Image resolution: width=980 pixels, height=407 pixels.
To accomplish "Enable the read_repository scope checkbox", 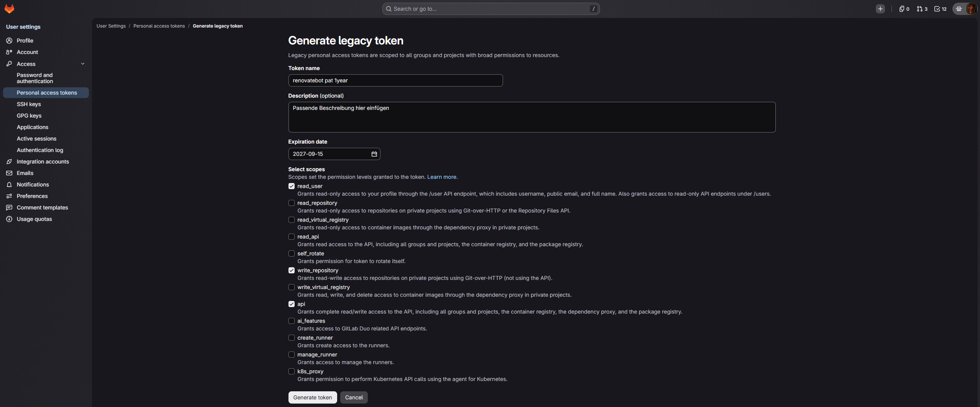I will click(x=292, y=203).
